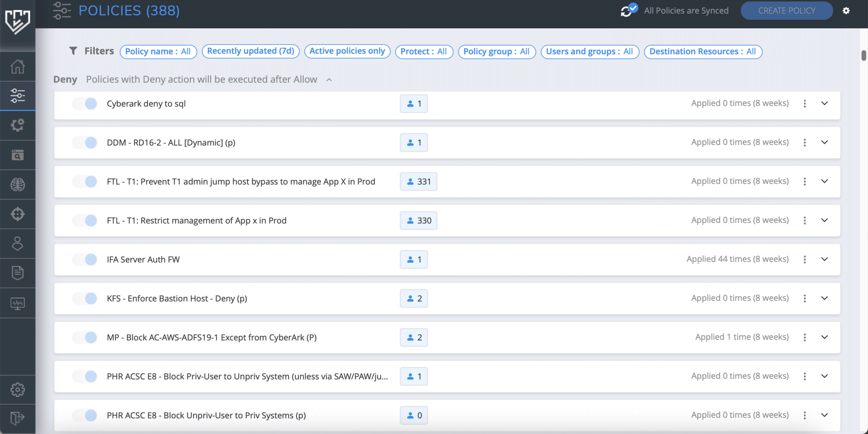The height and width of the screenshot is (434, 868).
Task: Open the home icon in sidebar
Action: pyautogui.click(x=17, y=67)
